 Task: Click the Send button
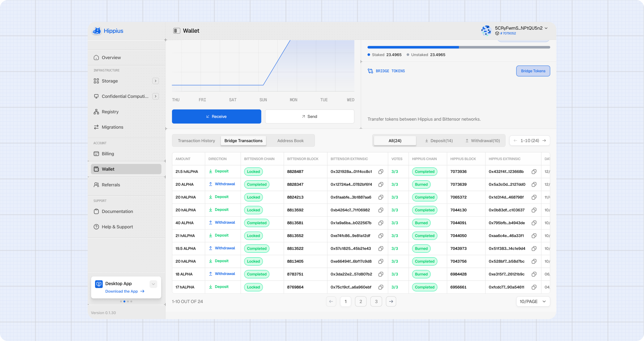click(310, 116)
